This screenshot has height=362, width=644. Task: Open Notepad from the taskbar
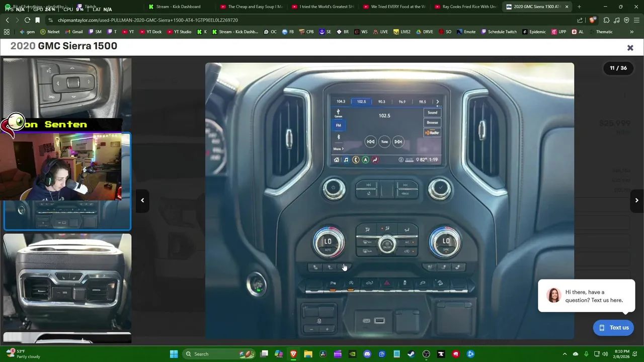tap(397, 354)
